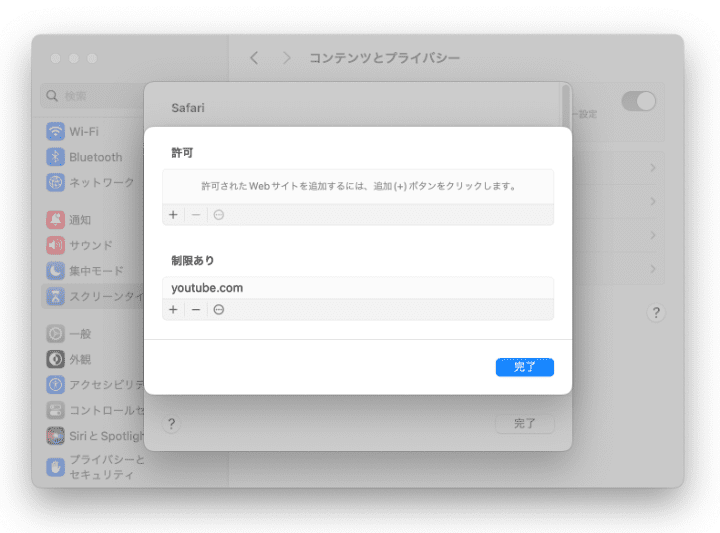Expand the first chevron row in the right pane
The width and height of the screenshot is (720, 533).
(x=653, y=168)
